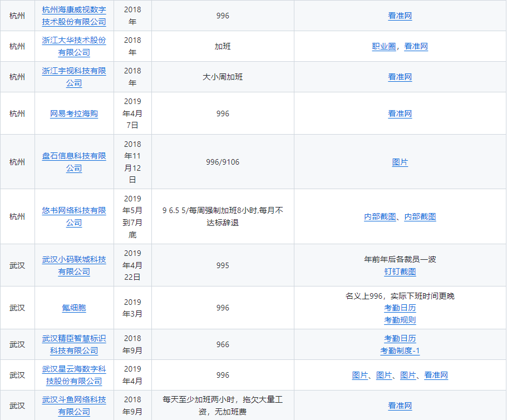This screenshot has height=420, width=507.
Task: Select the date 2019年4月22日
Action: [132, 265]
